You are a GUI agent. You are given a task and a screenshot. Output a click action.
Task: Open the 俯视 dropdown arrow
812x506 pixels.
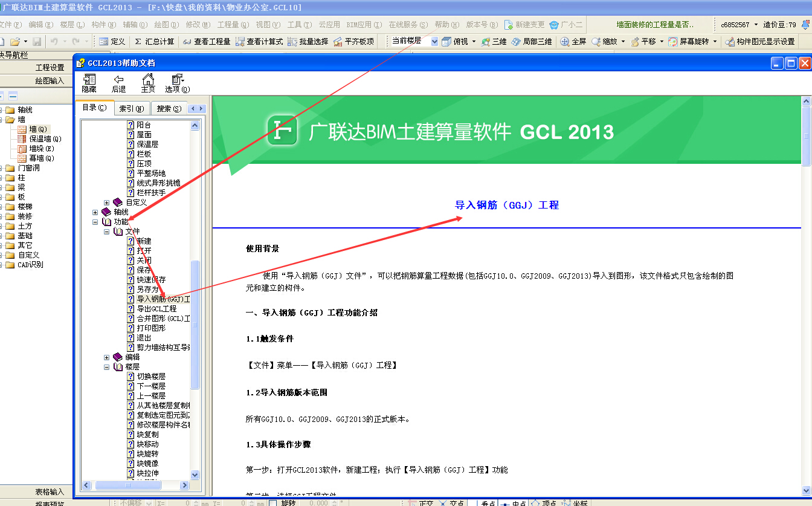[x=474, y=42]
